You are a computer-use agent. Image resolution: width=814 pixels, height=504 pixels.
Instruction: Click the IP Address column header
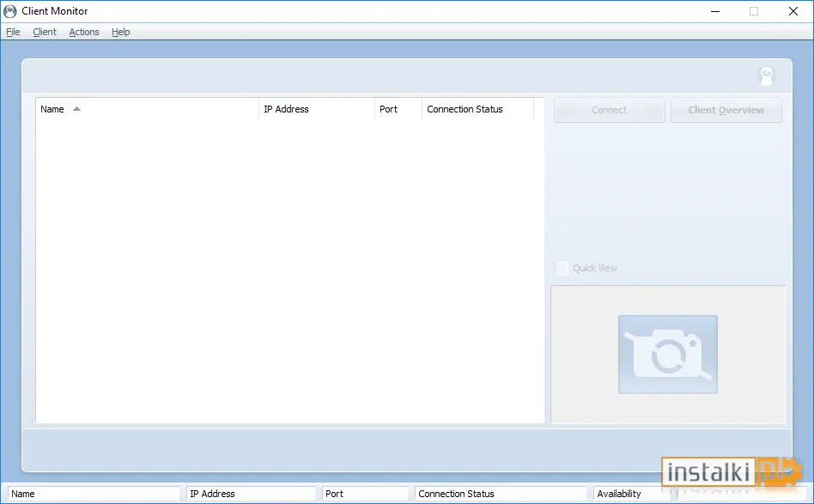click(317, 109)
